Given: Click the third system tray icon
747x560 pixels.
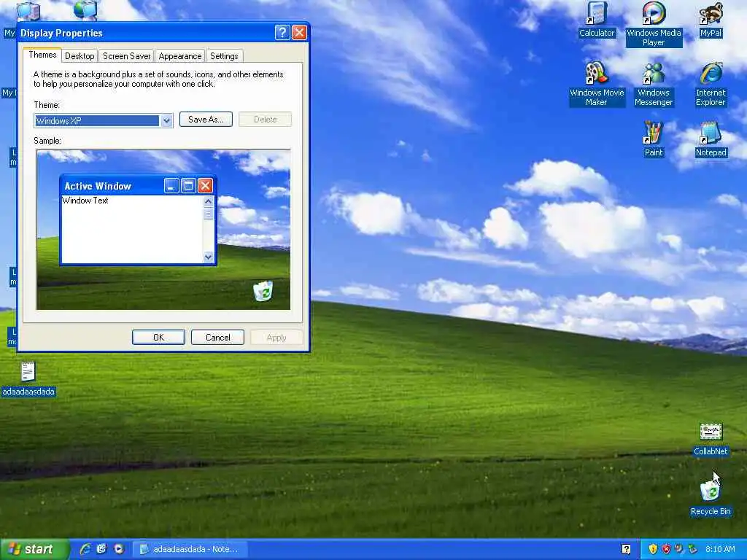Looking at the screenshot, I should (x=679, y=549).
